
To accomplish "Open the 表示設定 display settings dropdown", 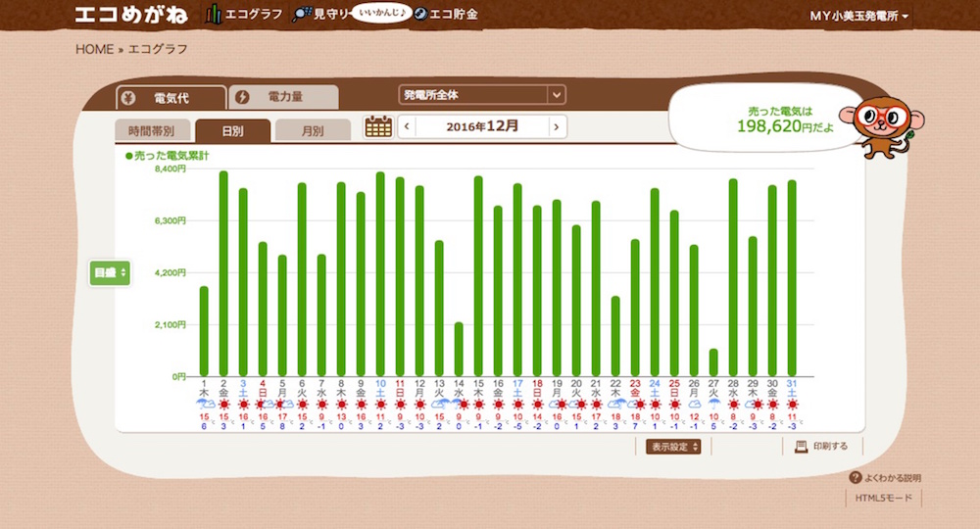I will (673, 447).
